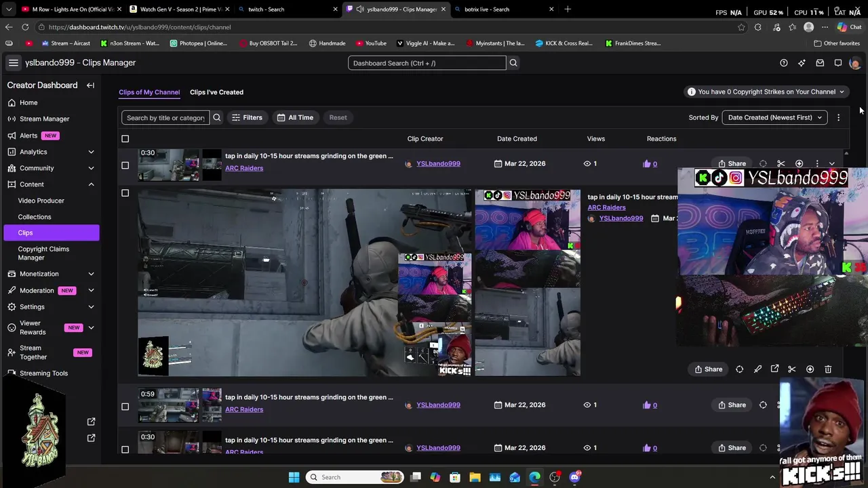Tick checkbox of the 0:59 clip

125,407
